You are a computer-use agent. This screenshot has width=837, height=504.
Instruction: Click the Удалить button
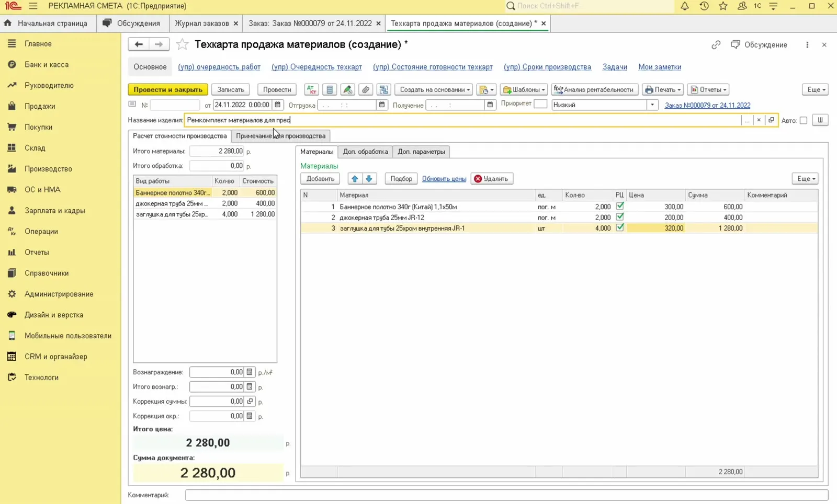point(492,179)
